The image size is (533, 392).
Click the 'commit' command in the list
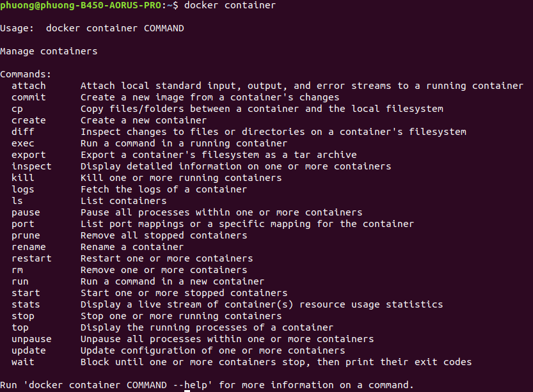29,97
